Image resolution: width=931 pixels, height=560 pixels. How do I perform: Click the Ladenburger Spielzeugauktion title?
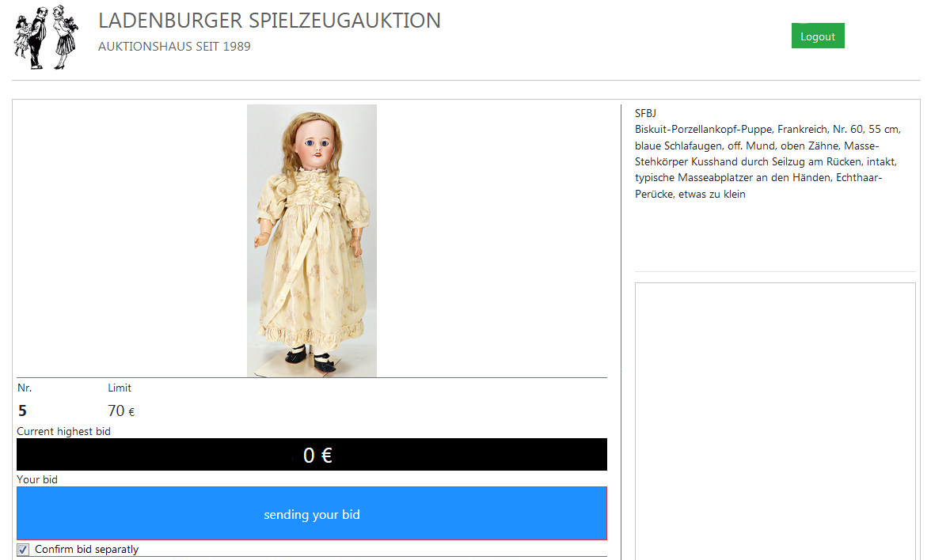[x=269, y=21]
